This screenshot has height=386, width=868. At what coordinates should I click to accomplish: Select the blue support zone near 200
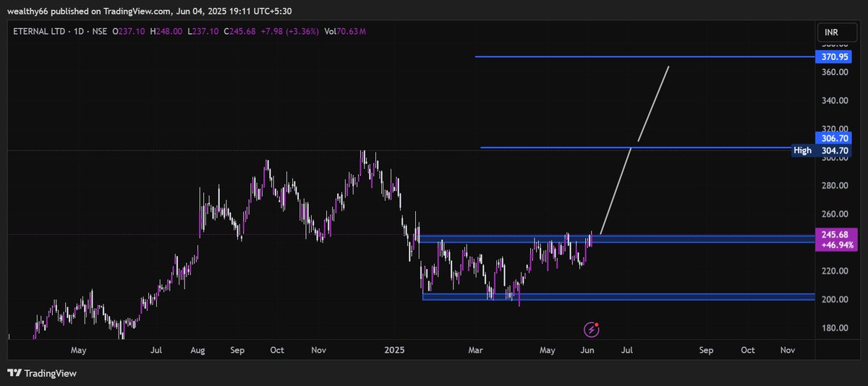tap(618, 296)
